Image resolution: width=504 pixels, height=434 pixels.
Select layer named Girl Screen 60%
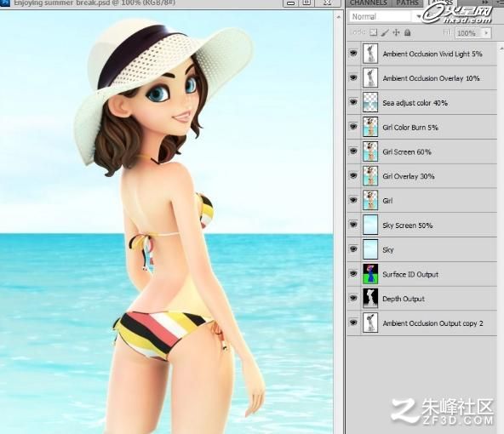[407, 151]
